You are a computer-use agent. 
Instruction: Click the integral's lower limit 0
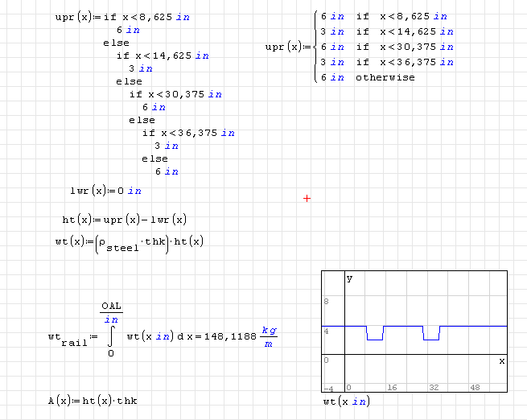click(110, 353)
